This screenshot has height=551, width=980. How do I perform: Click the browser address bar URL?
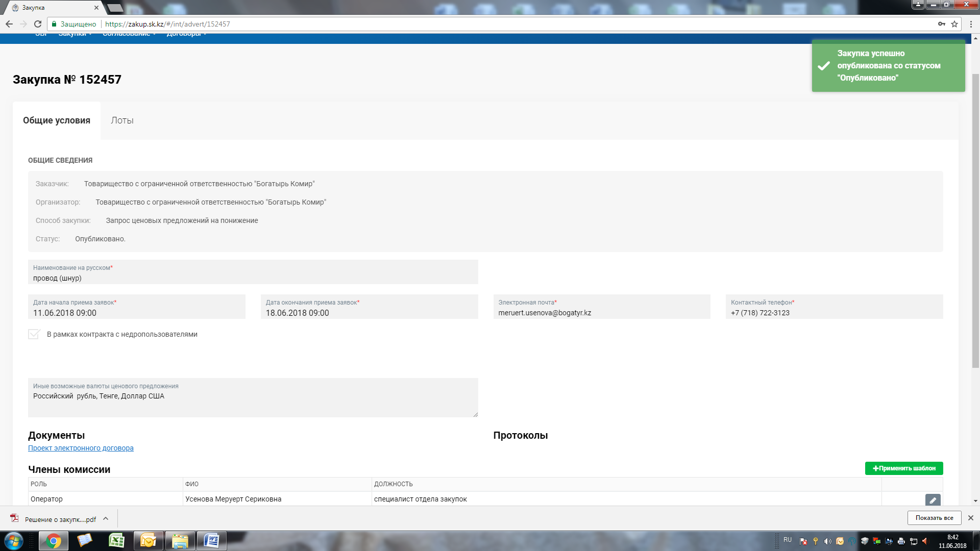167,24
